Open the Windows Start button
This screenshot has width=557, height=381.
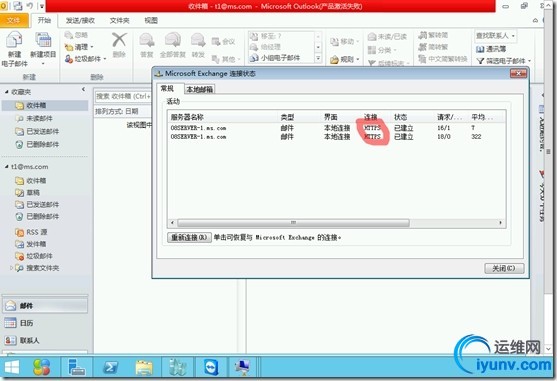(x=11, y=367)
